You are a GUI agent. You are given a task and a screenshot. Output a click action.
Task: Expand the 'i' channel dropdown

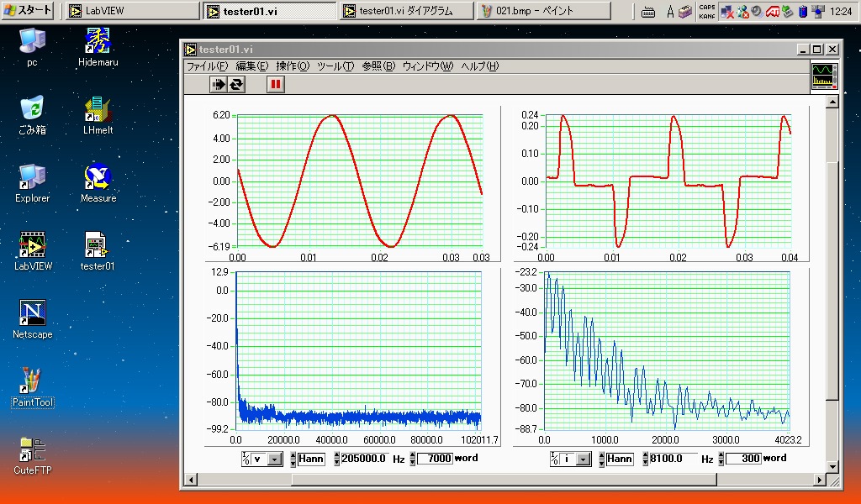tap(584, 459)
